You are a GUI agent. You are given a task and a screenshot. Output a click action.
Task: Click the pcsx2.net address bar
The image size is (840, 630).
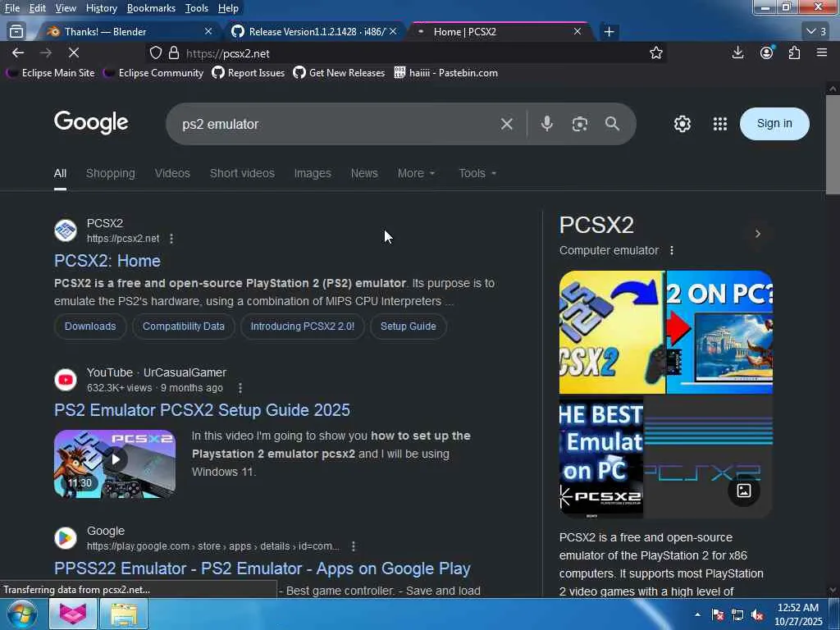tap(407, 53)
